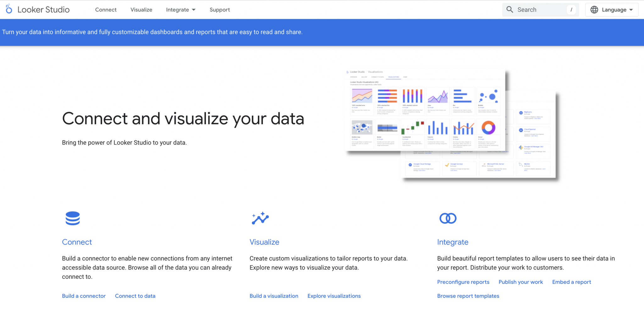Click the search magnifying glass icon

[510, 9]
